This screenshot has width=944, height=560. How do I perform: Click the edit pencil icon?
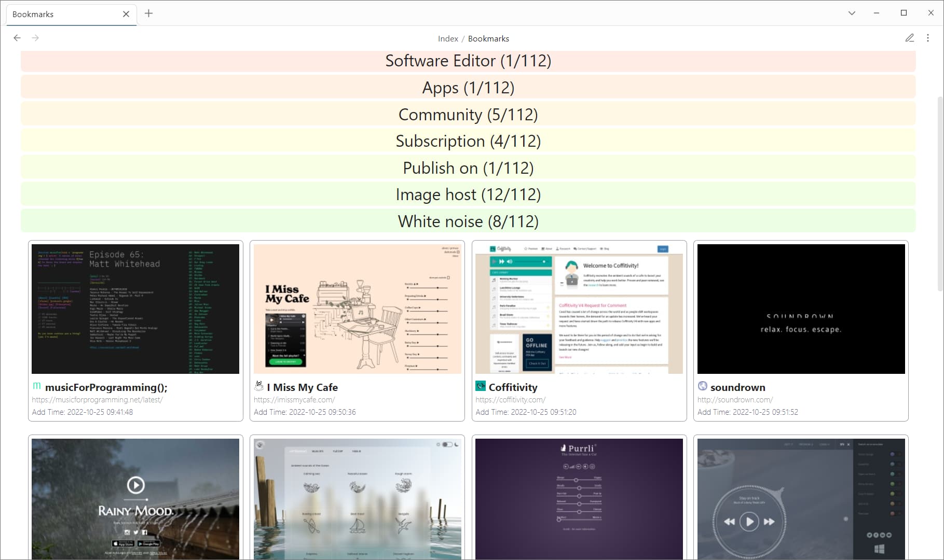pos(909,38)
